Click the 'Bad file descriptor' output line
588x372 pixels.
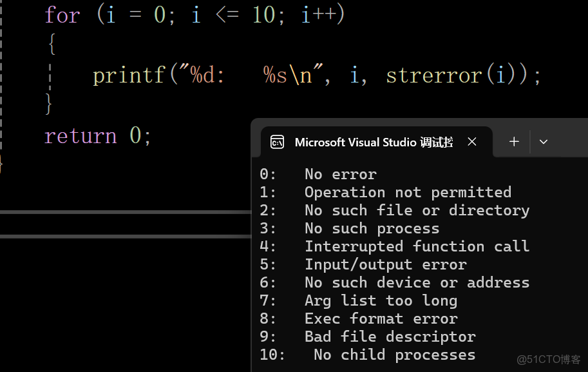coord(390,337)
